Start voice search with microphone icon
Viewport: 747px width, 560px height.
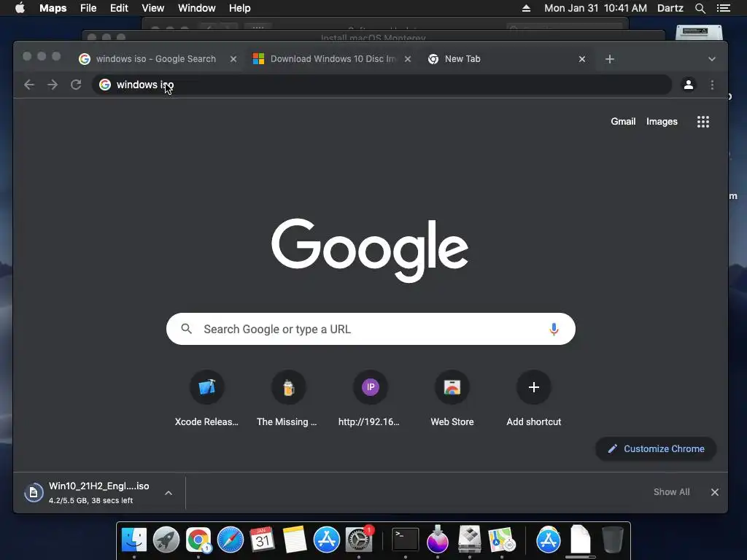(554, 329)
